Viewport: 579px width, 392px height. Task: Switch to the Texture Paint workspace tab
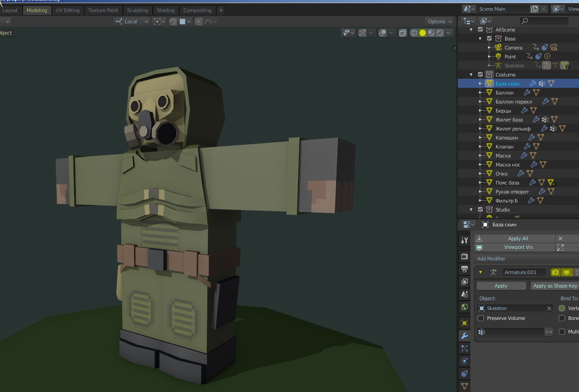click(x=103, y=10)
